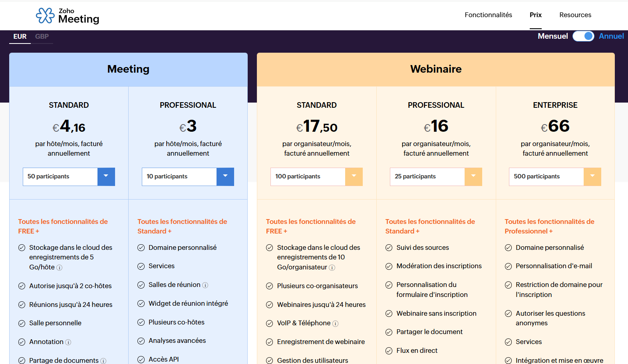Open Webinaire Professional 25 participants dropdown

coord(436,177)
